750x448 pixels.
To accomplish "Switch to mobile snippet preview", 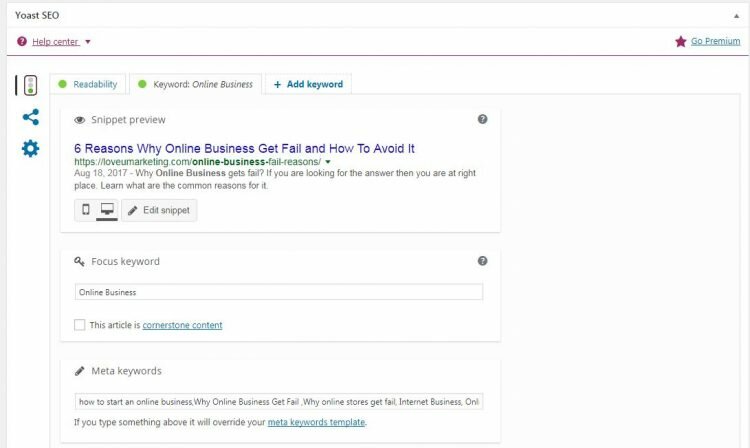I will click(86, 209).
